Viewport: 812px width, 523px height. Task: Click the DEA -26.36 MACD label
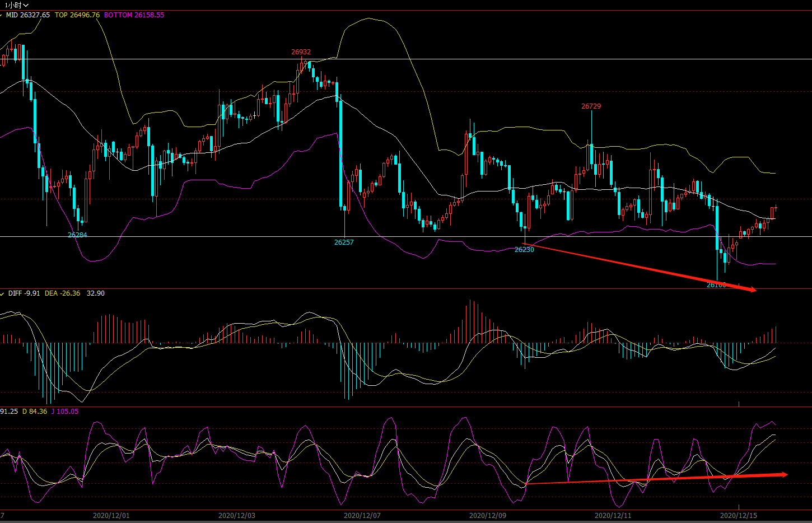(62, 293)
